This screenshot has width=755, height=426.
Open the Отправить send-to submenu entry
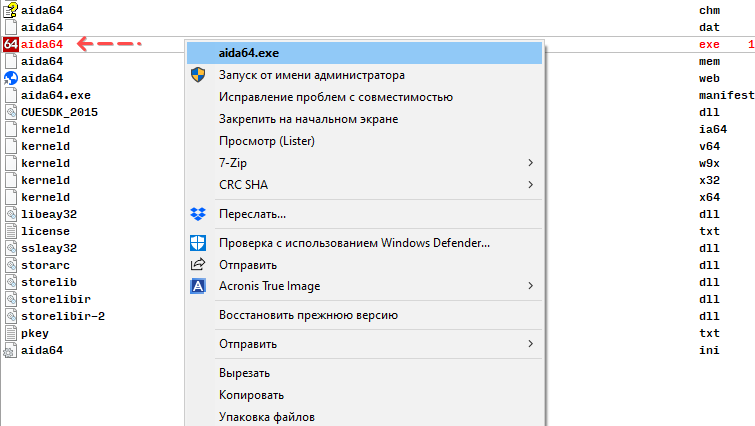coord(364,344)
